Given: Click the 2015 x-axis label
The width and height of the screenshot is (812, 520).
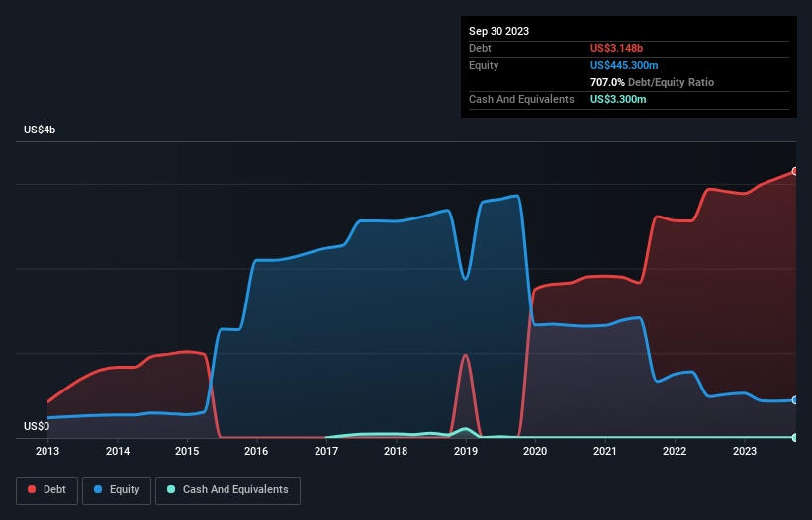Looking at the screenshot, I should click(x=187, y=451).
